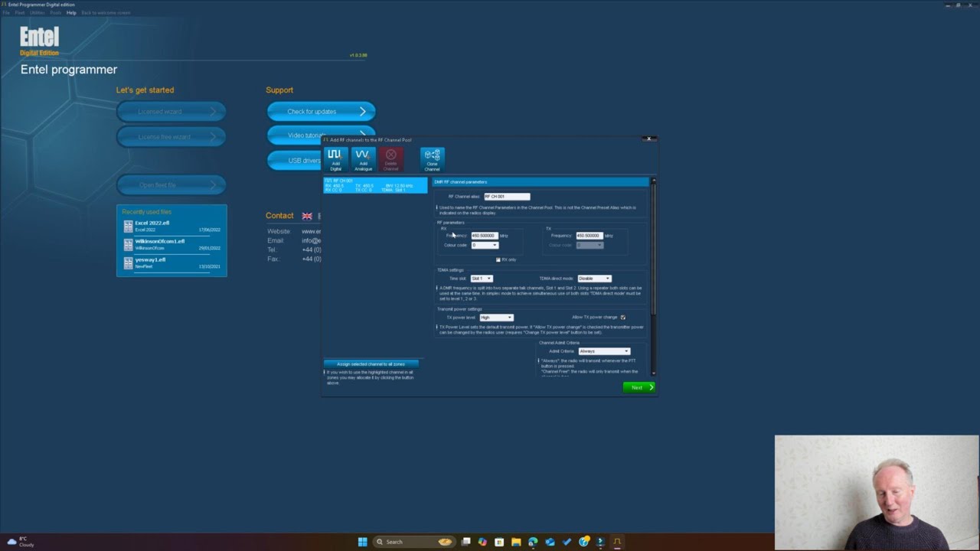Image resolution: width=980 pixels, height=551 pixels.
Task: Toggle Allow TX power change checkbox
Action: tap(622, 317)
